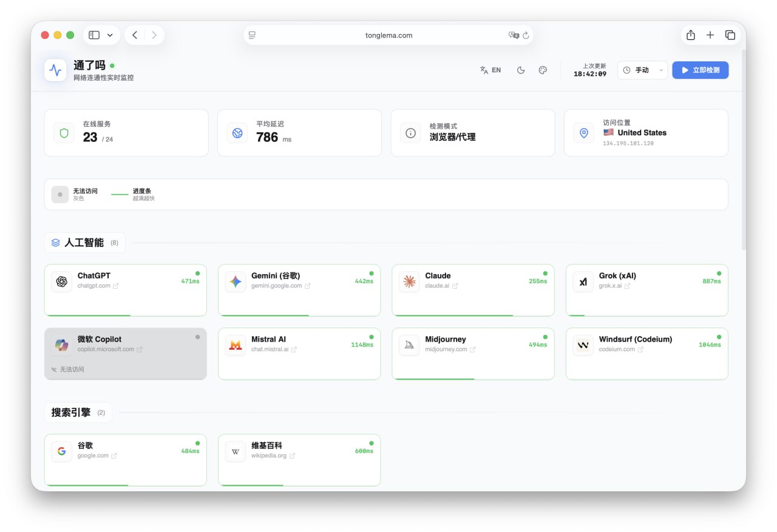Expand the Safari sidebar options chevron
Image resolution: width=777 pixels, height=532 pixels.
[110, 35]
